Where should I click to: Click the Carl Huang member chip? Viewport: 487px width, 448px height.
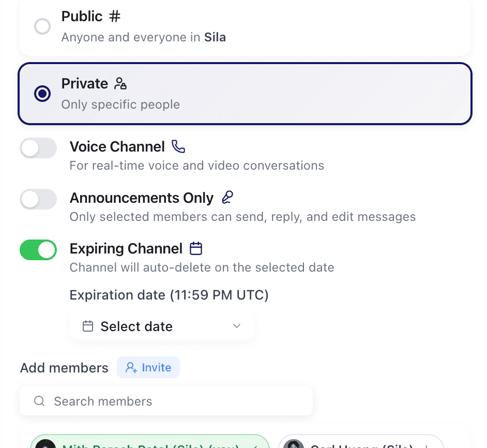(x=361, y=443)
